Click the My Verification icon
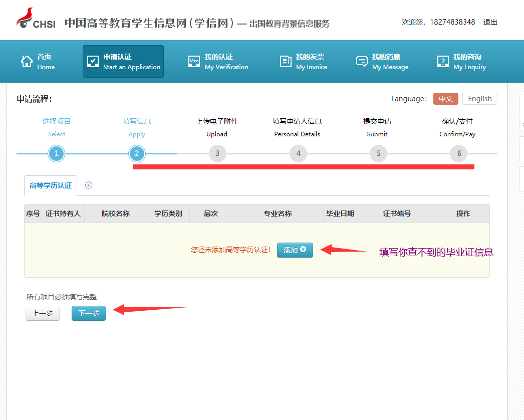Screen dimensions: 524x420 click(x=194, y=62)
